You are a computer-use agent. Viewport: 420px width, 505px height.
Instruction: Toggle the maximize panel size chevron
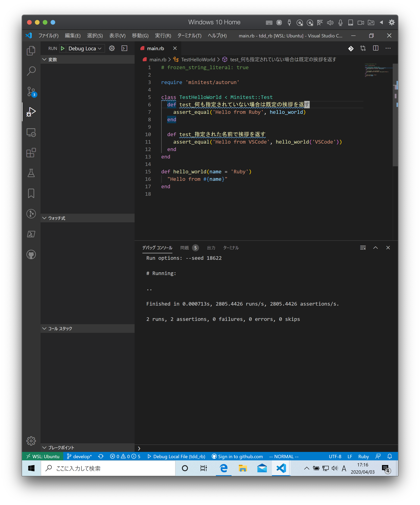376,248
